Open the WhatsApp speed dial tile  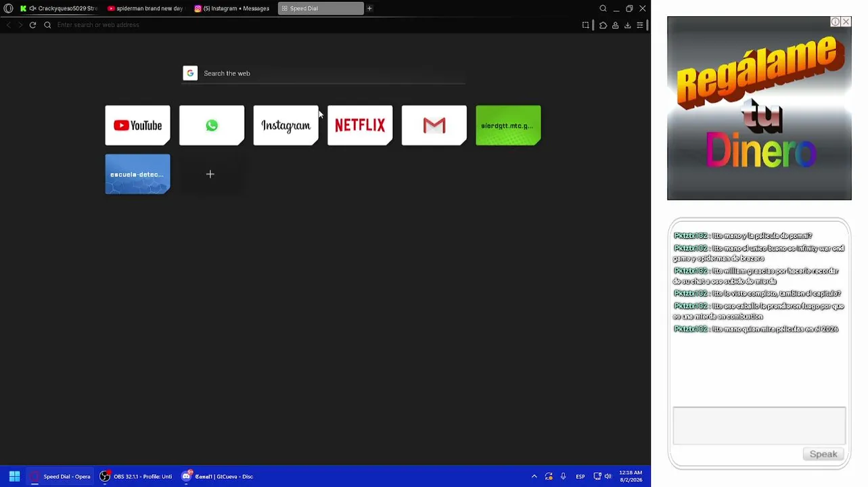[212, 125]
